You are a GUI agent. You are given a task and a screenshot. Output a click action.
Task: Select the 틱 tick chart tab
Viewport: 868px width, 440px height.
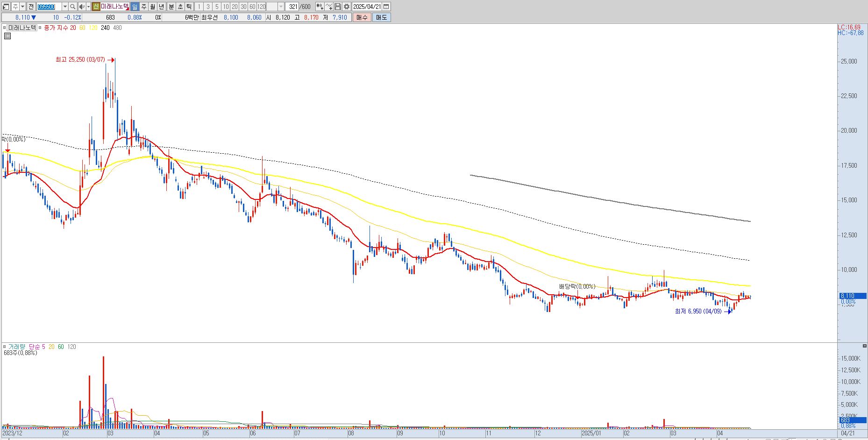click(189, 7)
